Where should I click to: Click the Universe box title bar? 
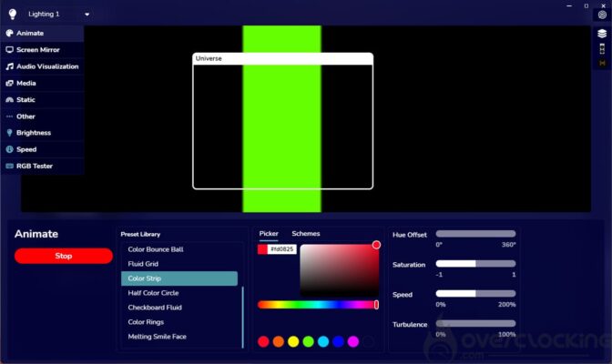282,58
